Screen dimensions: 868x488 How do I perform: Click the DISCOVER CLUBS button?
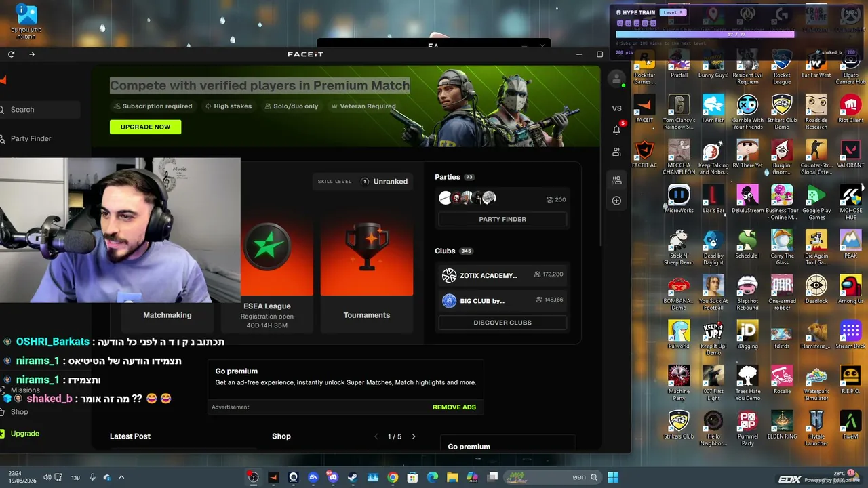(x=502, y=323)
